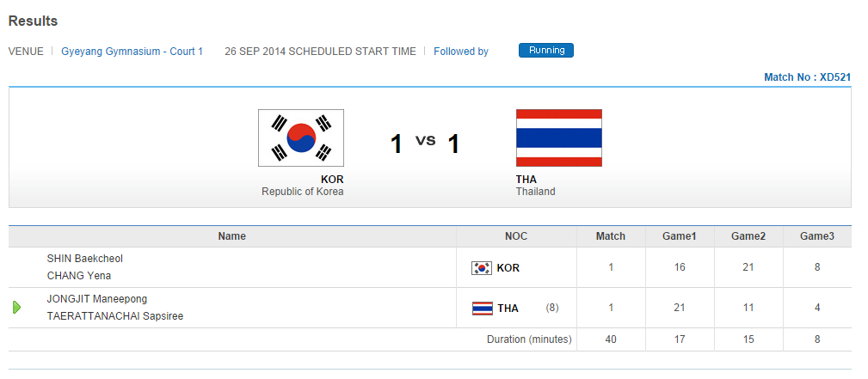This screenshot has width=868, height=379.
Task: Click the Republic of Korea team name
Action: (x=302, y=192)
